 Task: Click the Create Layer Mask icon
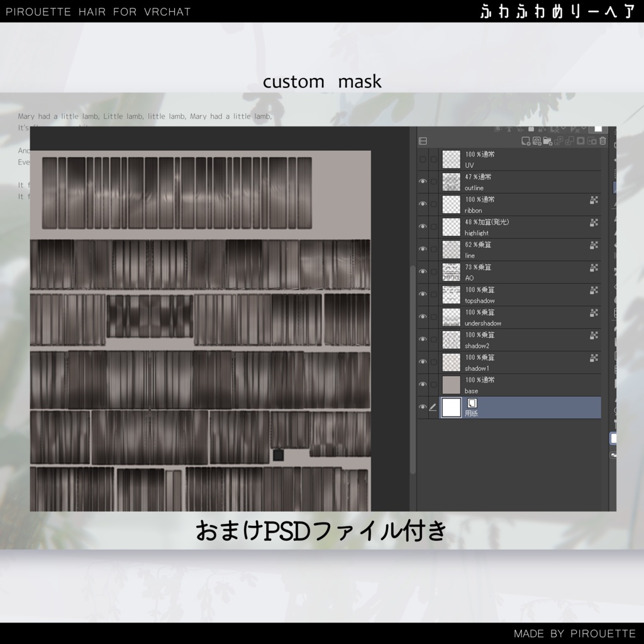click(x=580, y=142)
